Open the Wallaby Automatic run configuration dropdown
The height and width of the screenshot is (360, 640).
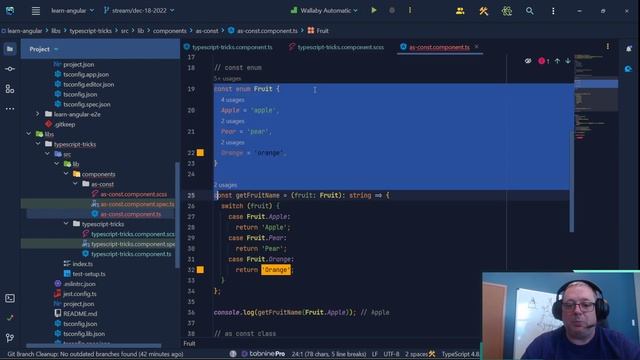(324, 11)
